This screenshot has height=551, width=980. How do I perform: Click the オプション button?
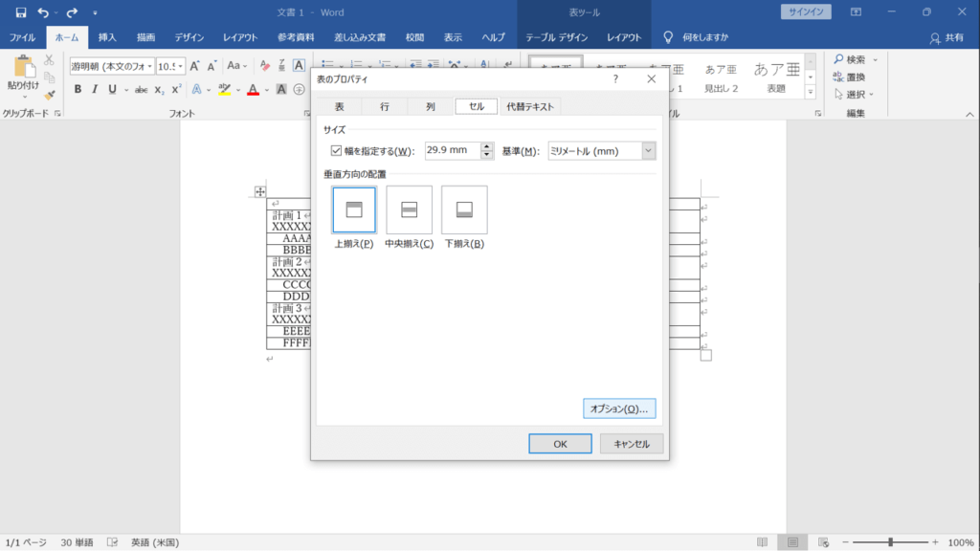[619, 408]
